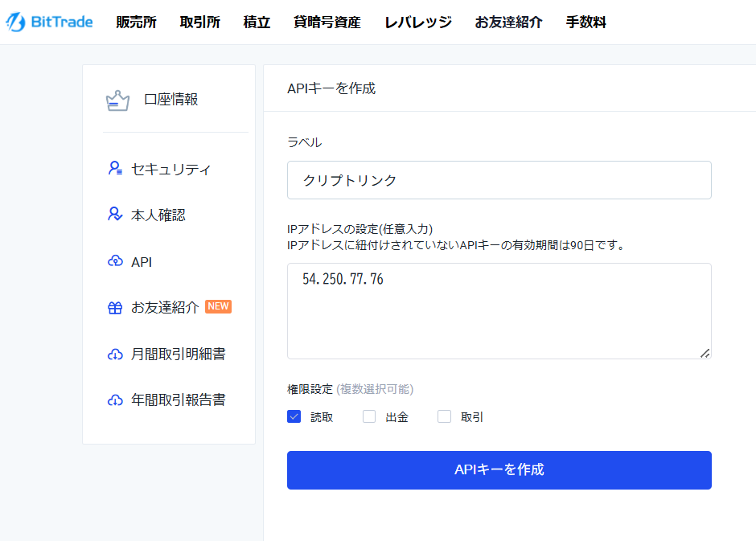The width and height of the screenshot is (756, 541).
Task: Open 手数料 in the top navigation
Action: pos(585,23)
